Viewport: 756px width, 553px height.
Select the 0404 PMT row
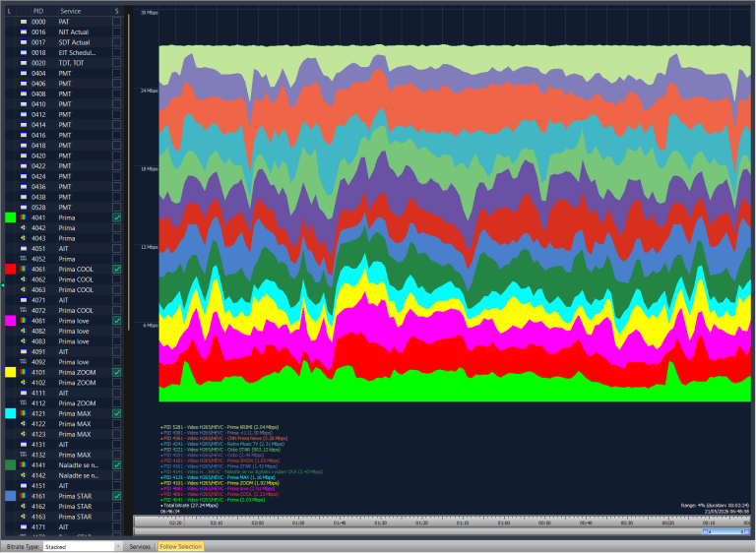click(x=64, y=73)
